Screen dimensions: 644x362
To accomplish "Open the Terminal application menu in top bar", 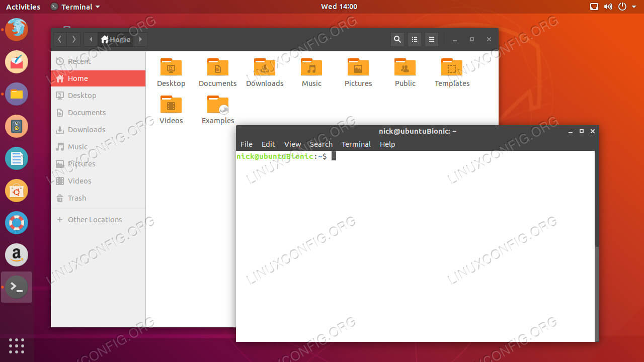I will pyautogui.click(x=74, y=7).
